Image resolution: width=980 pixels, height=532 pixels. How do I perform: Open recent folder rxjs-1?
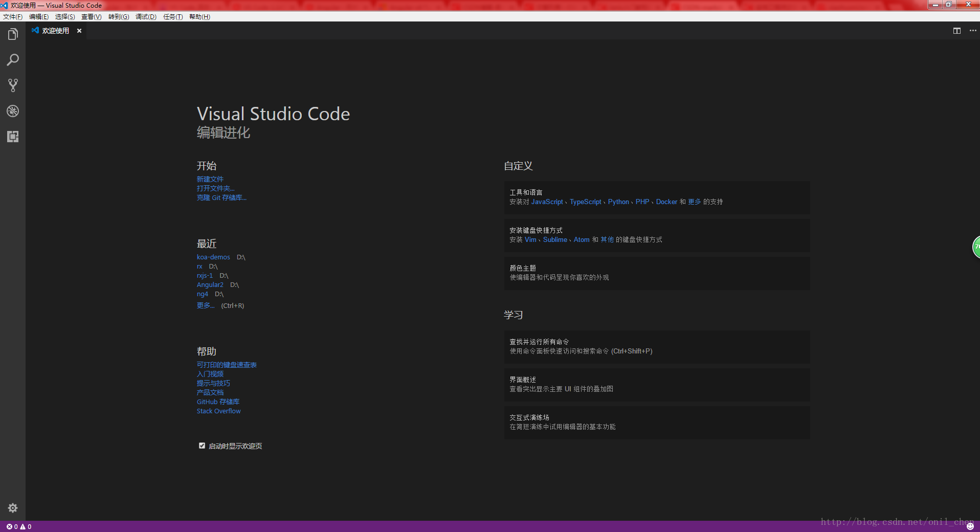[x=205, y=276]
